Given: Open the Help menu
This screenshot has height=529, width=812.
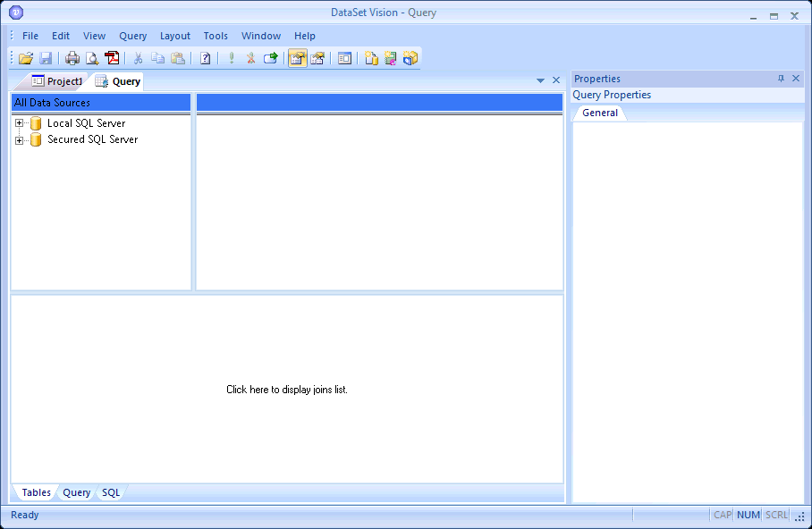Looking at the screenshot, I should click(304, 36).
